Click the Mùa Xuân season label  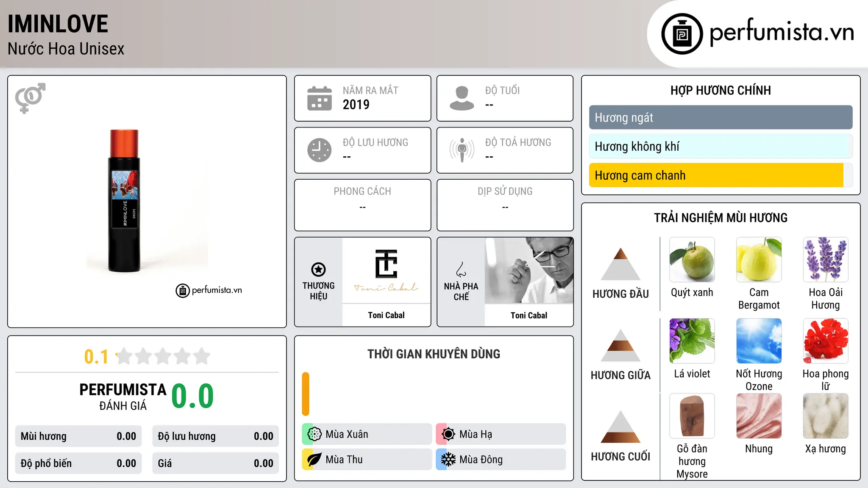[x=347, y=434]
